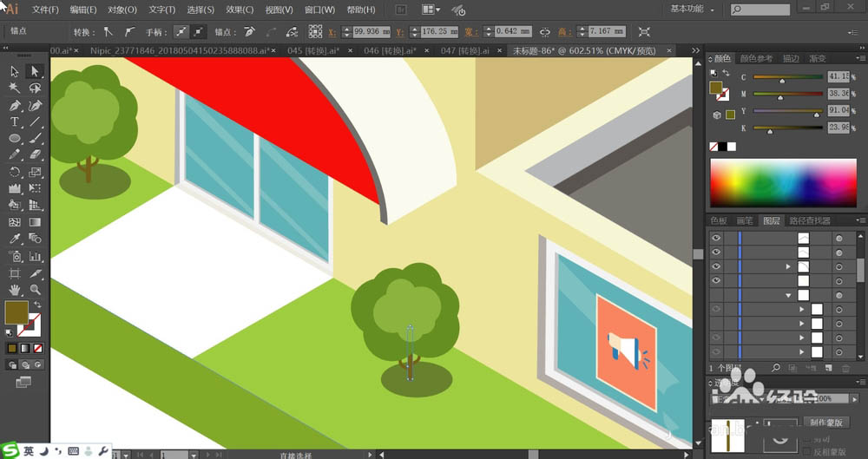868x459 pixels.
Task: Click in the color spectrum bar
Action: click(x=783, y=183)
